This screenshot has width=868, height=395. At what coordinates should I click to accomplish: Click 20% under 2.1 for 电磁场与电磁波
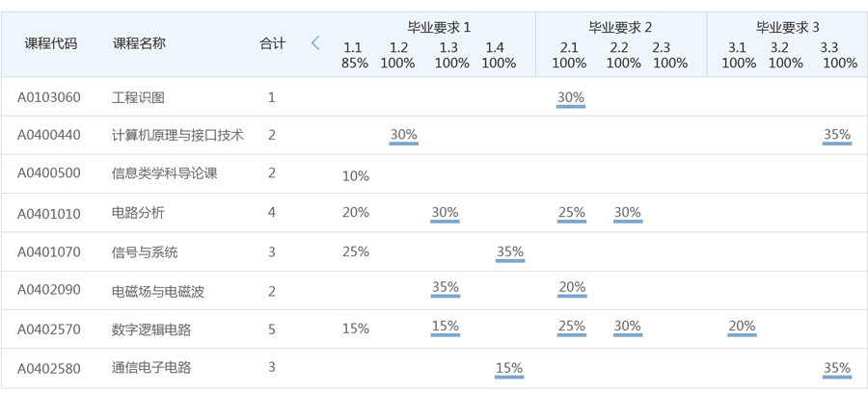tap(571, 287)
